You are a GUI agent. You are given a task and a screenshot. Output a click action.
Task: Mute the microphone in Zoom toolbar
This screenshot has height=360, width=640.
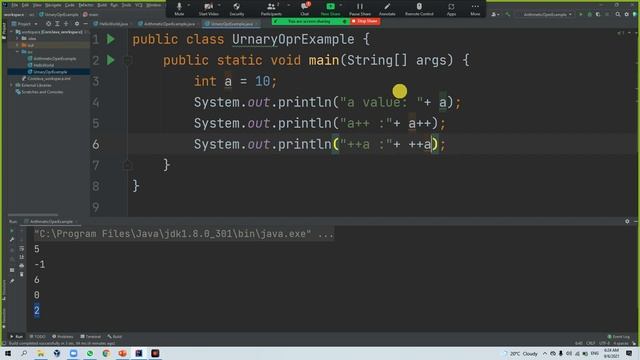coord(179,9)
